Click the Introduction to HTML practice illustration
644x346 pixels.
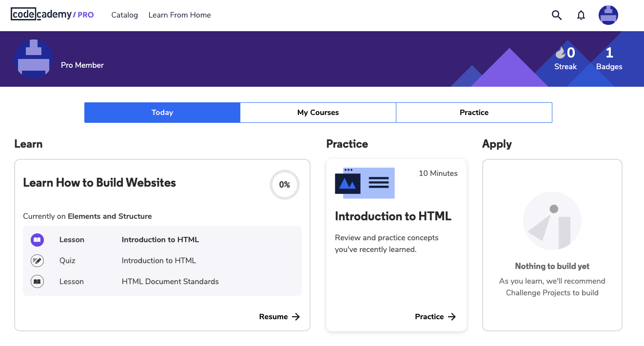(365, 183)
